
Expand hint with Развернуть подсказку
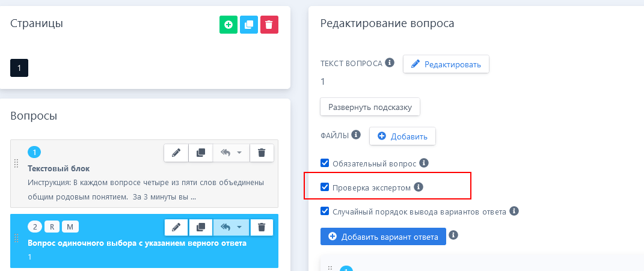(370, 107)
